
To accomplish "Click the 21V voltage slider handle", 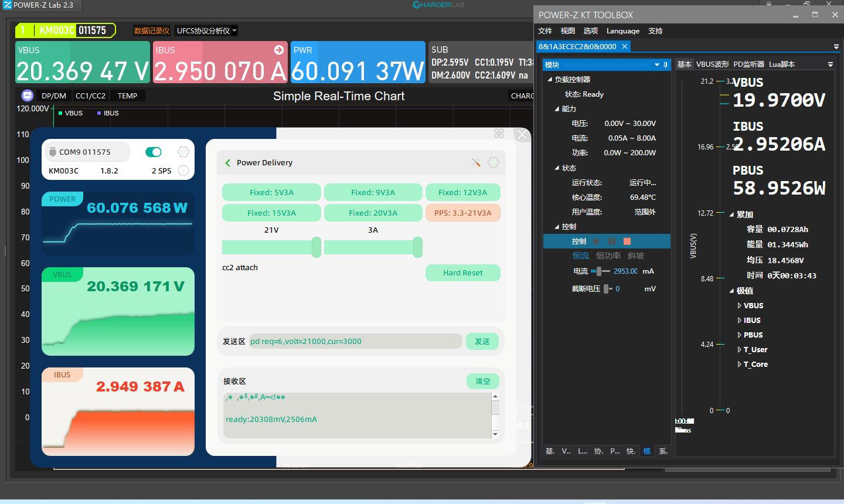I will [316, 247].
